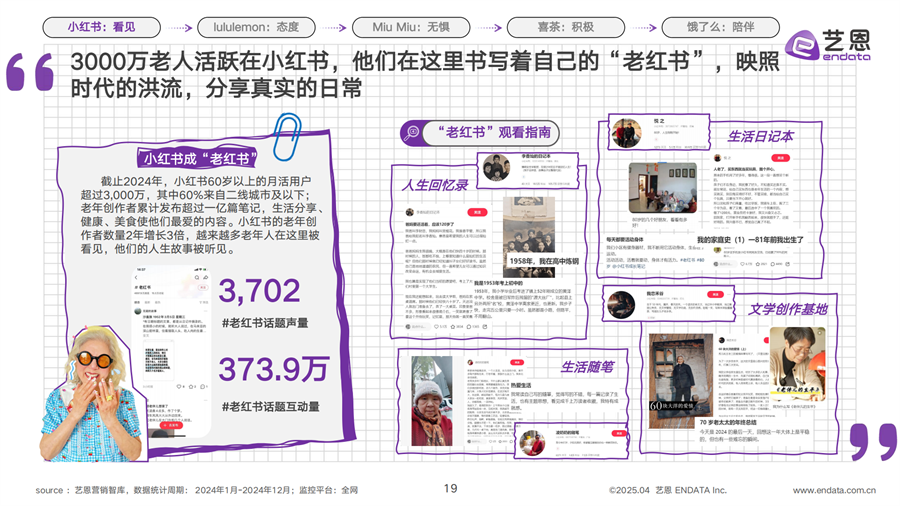Click the source 艺恩营销智库 footer note
The image size is (900, 506).
point(197,490)
